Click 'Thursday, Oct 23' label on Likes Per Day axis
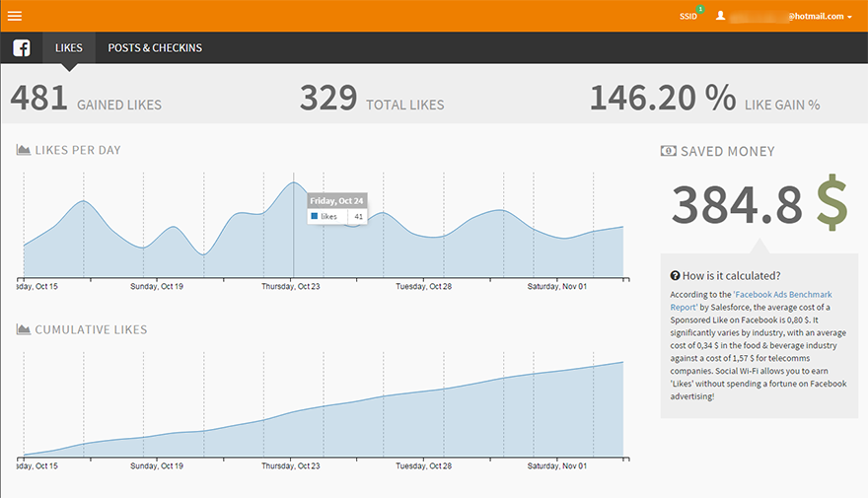This screenshot has height=498, width=868. [291, 287]
